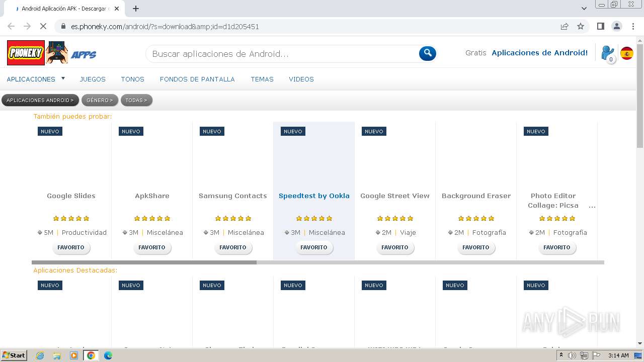The width and height of the screenshot is (644, 362).
Task: Open a new browser tab
Action: (x=135, y=9)
